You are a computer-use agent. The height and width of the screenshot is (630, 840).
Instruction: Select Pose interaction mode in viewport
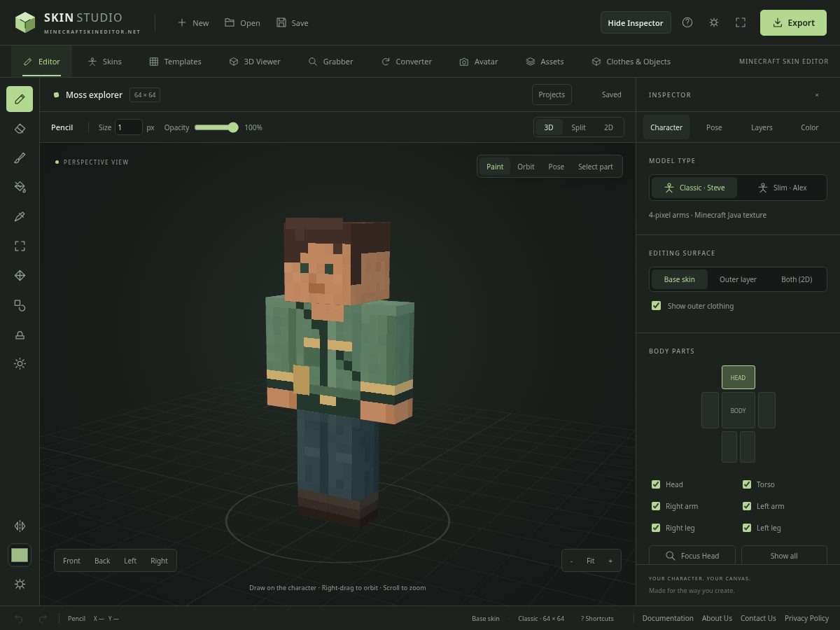coord(556,167)
